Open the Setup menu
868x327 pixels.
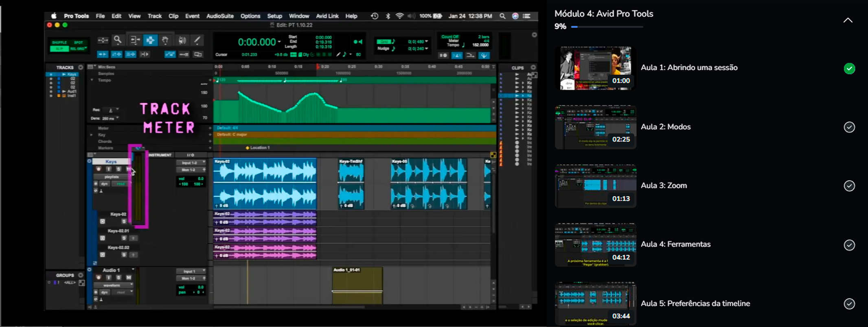[x=274, y=16]
